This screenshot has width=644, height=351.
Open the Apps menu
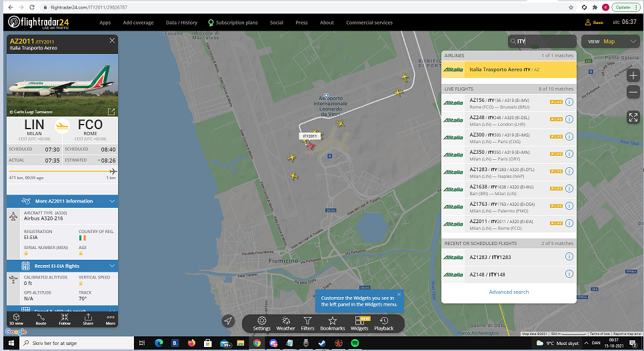click(105, 23)
